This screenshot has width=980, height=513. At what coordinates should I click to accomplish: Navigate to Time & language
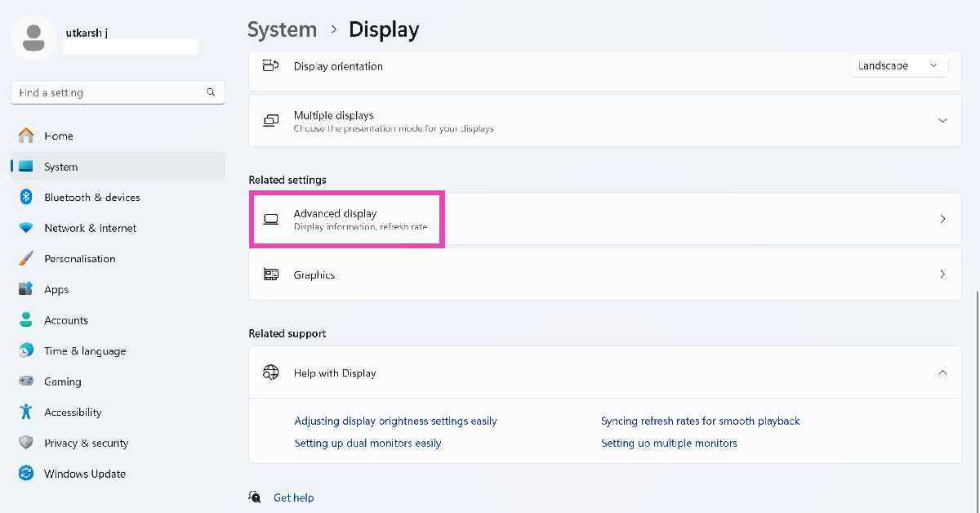coord(85,351)
